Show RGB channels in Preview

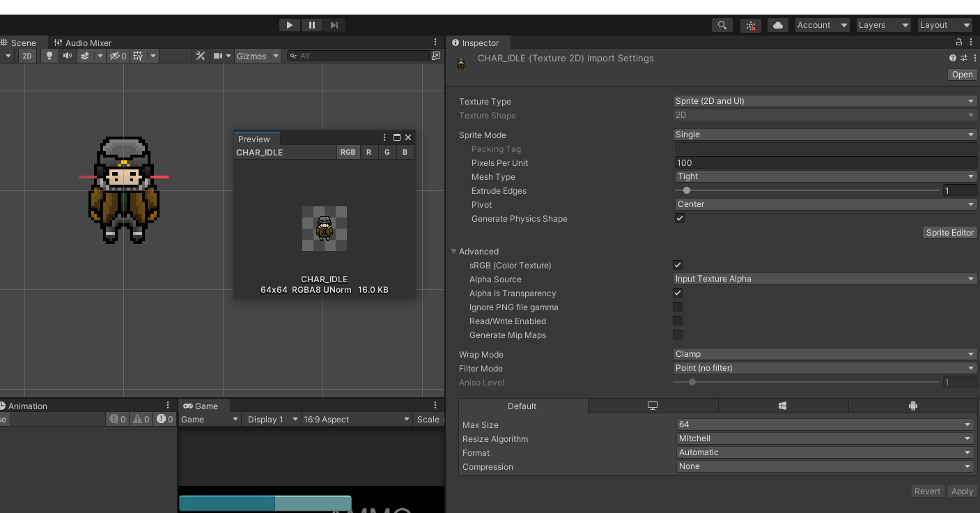pos(348,152)
